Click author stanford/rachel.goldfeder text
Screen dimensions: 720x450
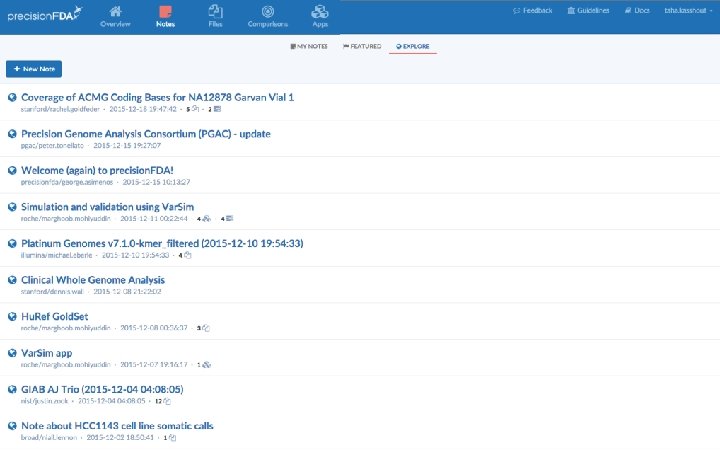coord(60,109)
